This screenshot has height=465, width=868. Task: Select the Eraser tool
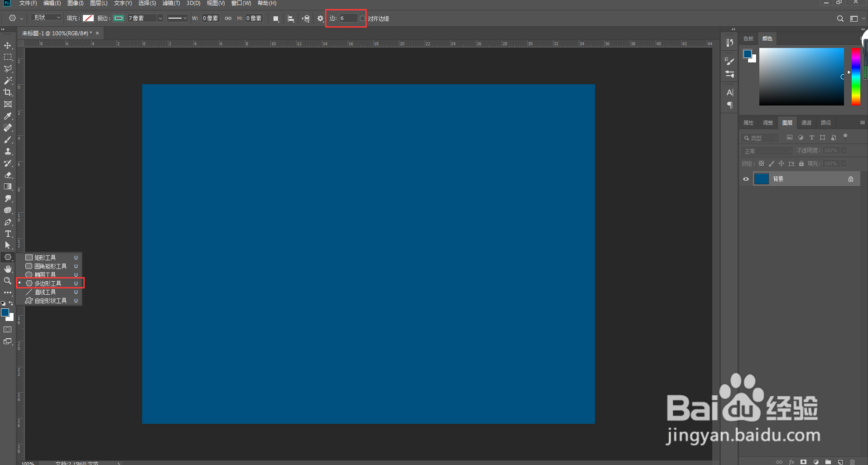click(8, 175)
